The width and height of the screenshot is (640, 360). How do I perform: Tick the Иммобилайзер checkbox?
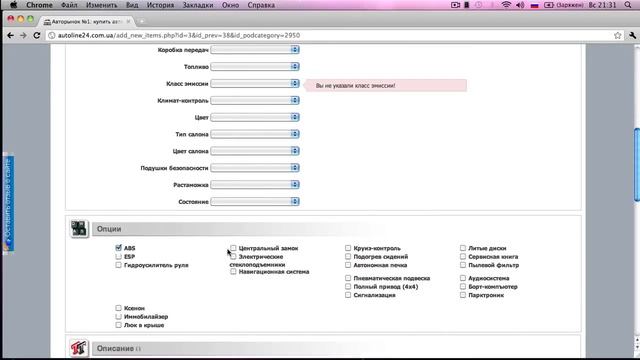(x=118, y=316)
